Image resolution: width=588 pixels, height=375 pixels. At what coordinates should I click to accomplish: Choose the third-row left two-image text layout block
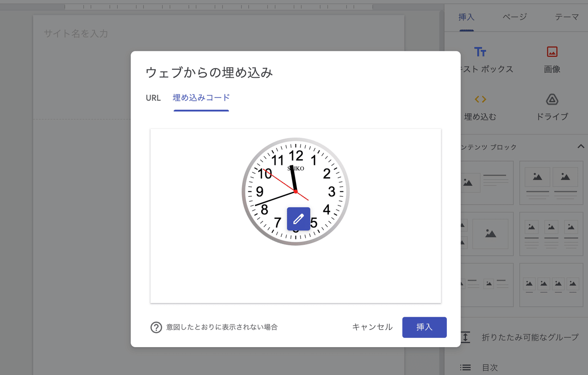[x=487, y=285]
